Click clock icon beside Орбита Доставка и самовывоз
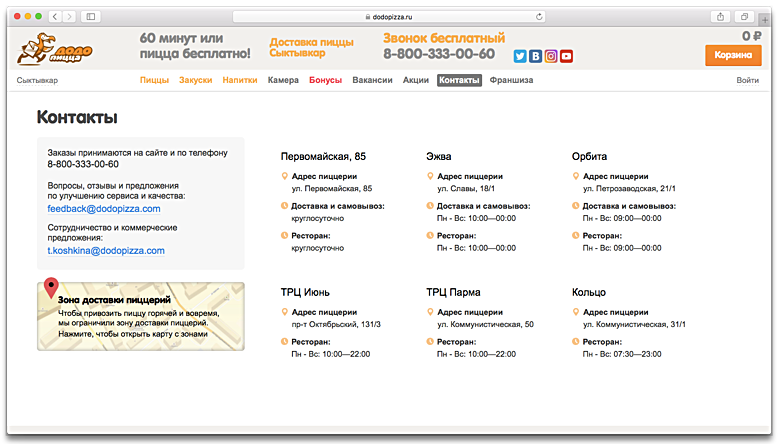The image size is (780, 444). [x=576, y=205]
